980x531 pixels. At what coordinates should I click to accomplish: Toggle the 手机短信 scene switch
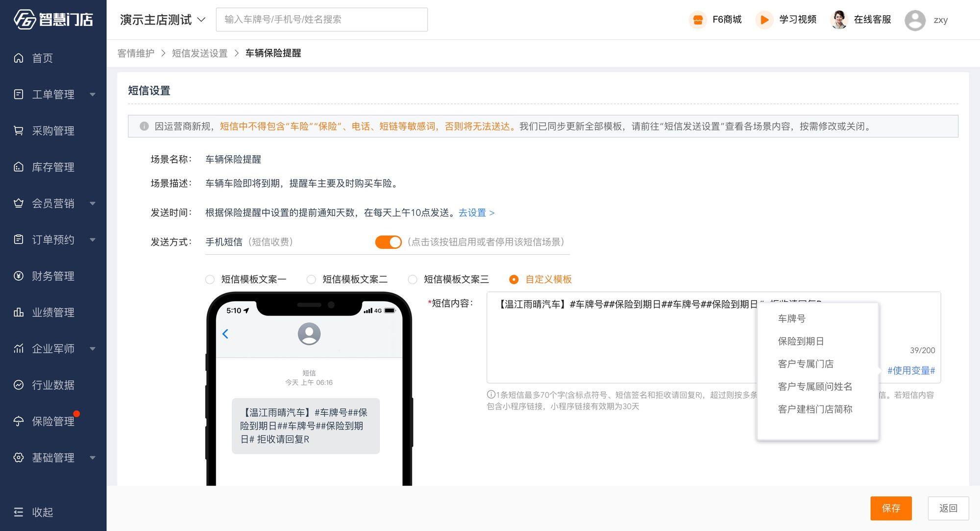[x=388, y=242]
